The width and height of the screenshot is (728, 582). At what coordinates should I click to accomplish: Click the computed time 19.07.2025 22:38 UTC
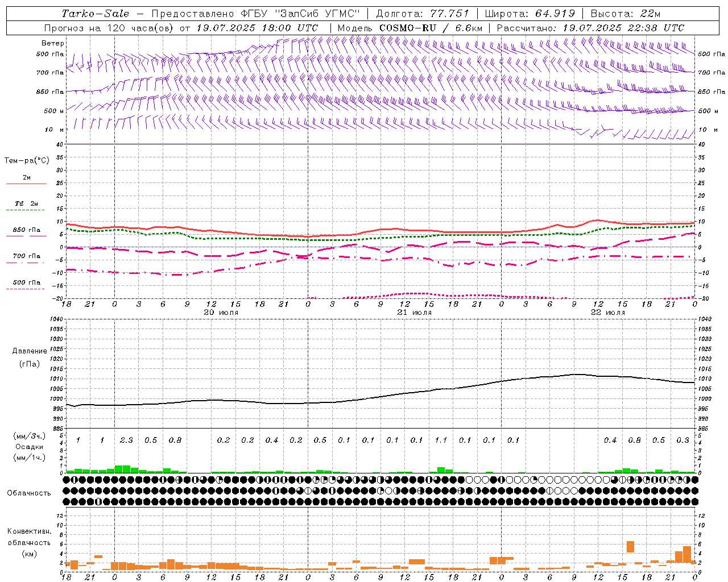point(623,28)
